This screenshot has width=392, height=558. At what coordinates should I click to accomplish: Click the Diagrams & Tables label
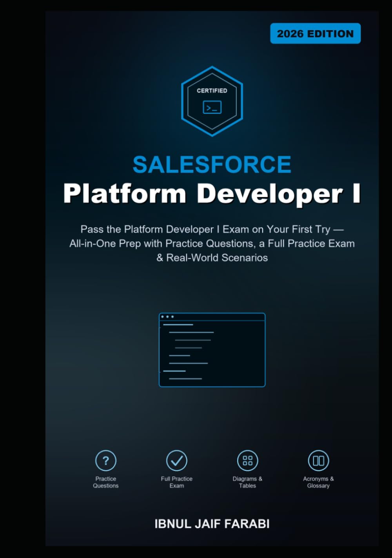[248, 482]
